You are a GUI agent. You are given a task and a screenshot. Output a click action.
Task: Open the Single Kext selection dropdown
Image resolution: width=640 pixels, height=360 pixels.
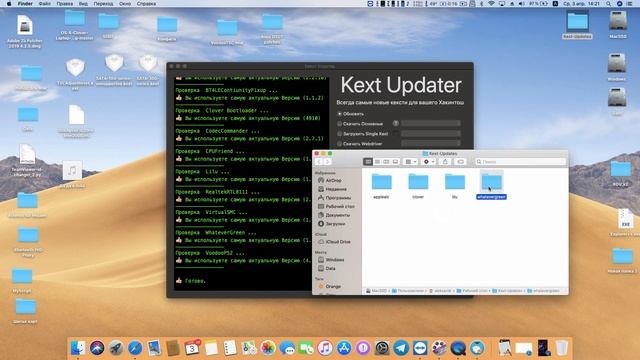pyautogui.click(x=431, y=133)
